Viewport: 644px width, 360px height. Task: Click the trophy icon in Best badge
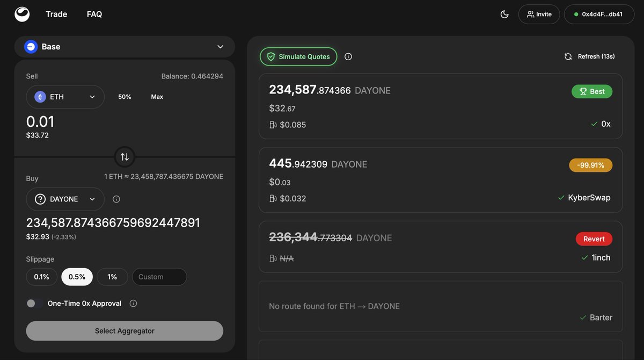click(x=582, y=91)
